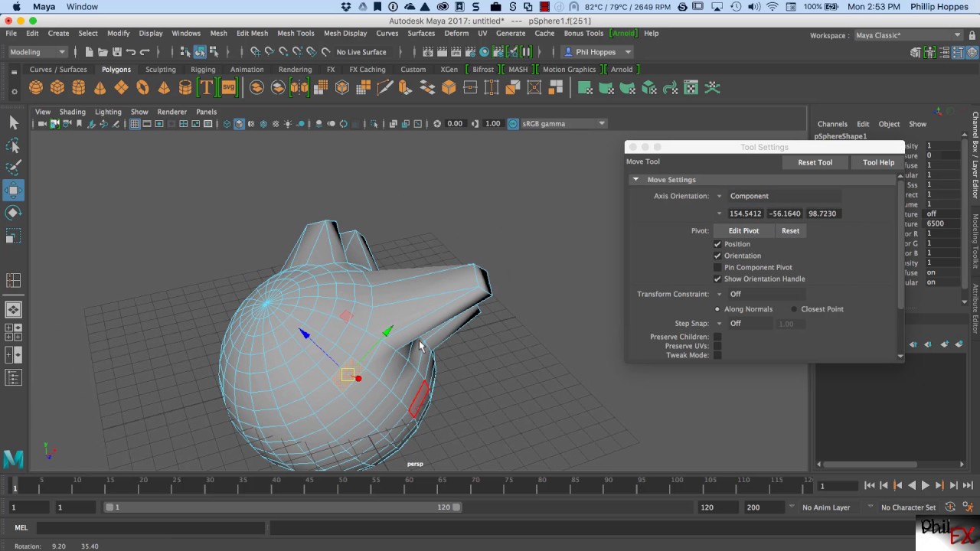
Task: Click the polygon Type text shelf icon
Action: click(x=206, y=88)
